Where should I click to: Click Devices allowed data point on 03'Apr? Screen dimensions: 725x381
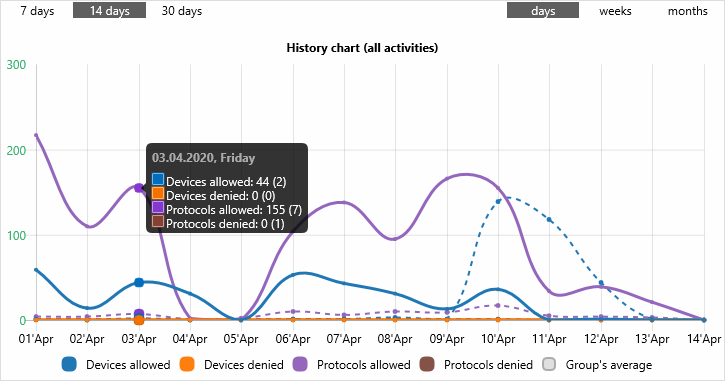pyautogui.click(x=139, y=282)
